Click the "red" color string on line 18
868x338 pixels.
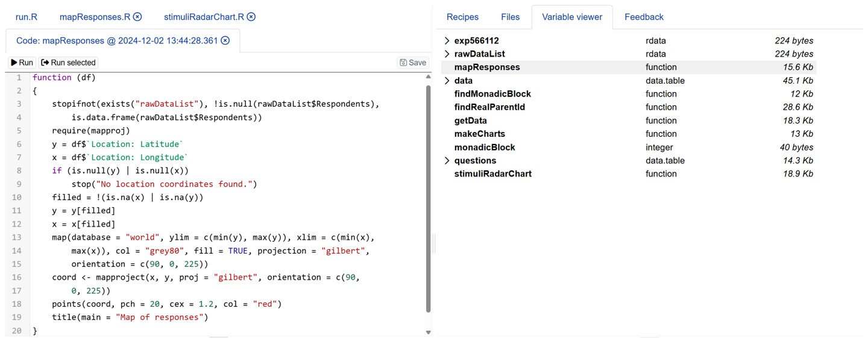coord(265,304)
